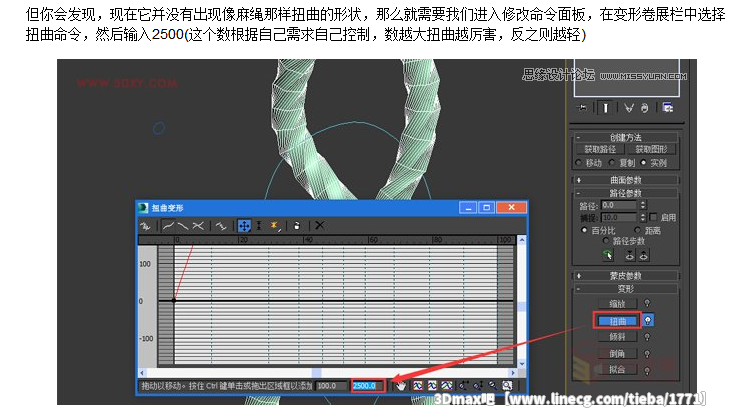Click the 捕捉 value input field

(x=618, y=217)
